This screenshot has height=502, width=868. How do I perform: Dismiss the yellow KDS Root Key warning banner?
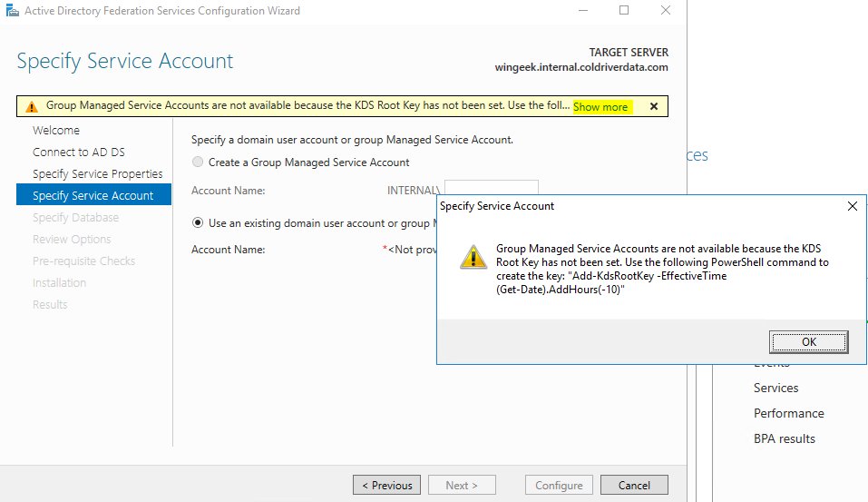click(x=653, y=106)
